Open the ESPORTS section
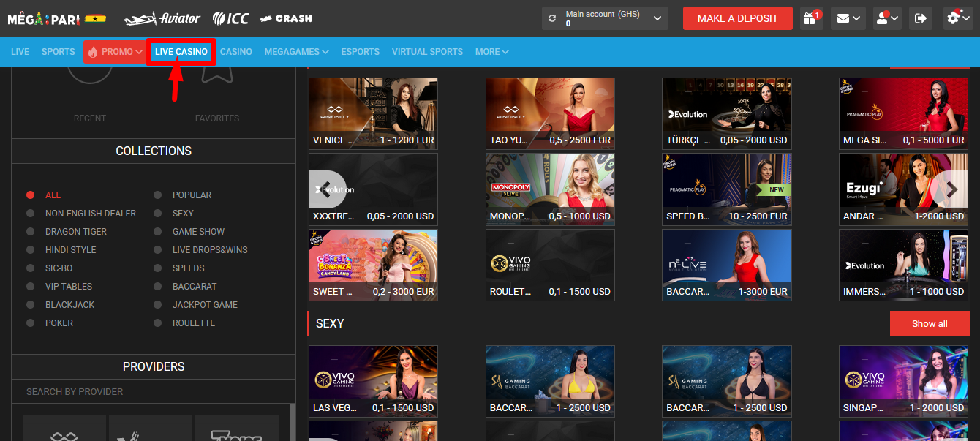This screenshot has width=980, height=441. point(360,51)
